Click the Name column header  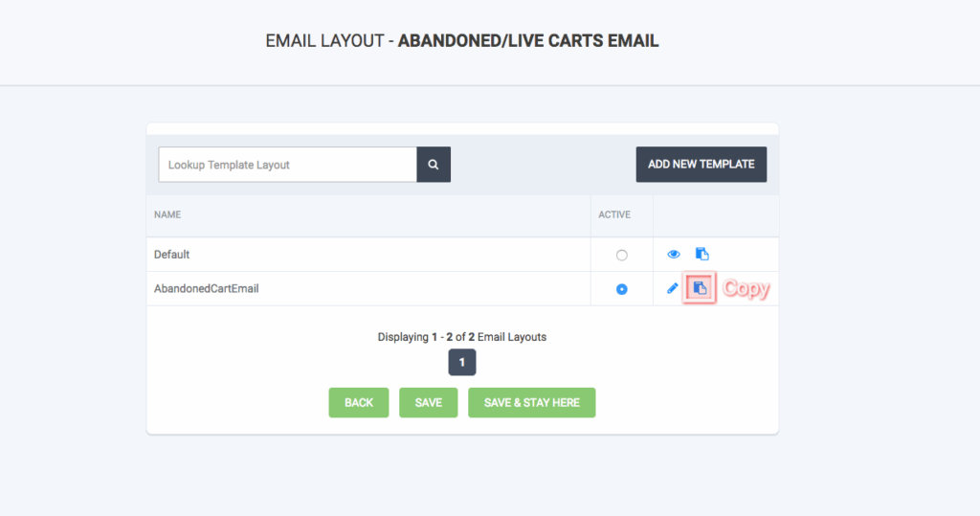tap(167, 215)
